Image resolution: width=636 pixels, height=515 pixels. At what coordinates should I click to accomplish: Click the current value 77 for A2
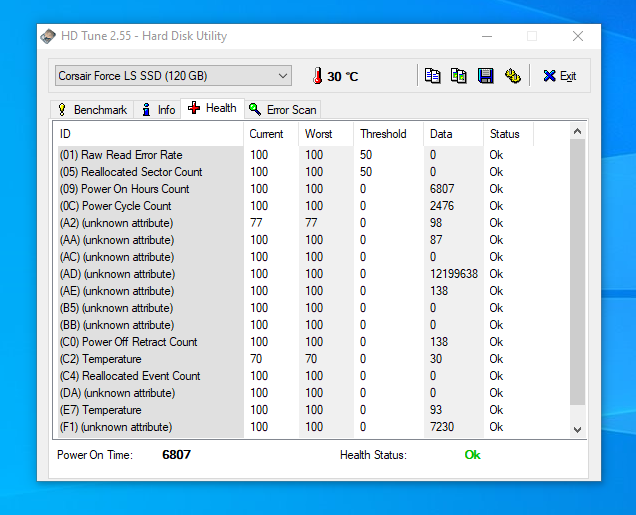[256, 223]
